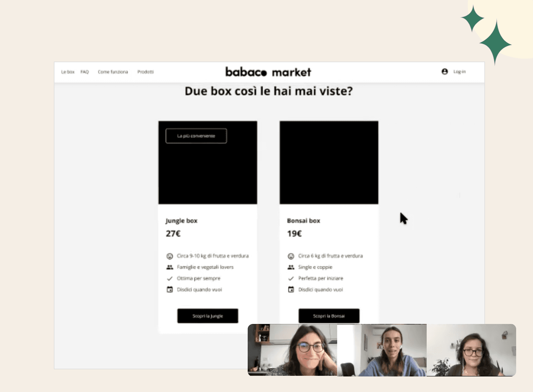
Task: Select the 19€ price
Action: 294,234
